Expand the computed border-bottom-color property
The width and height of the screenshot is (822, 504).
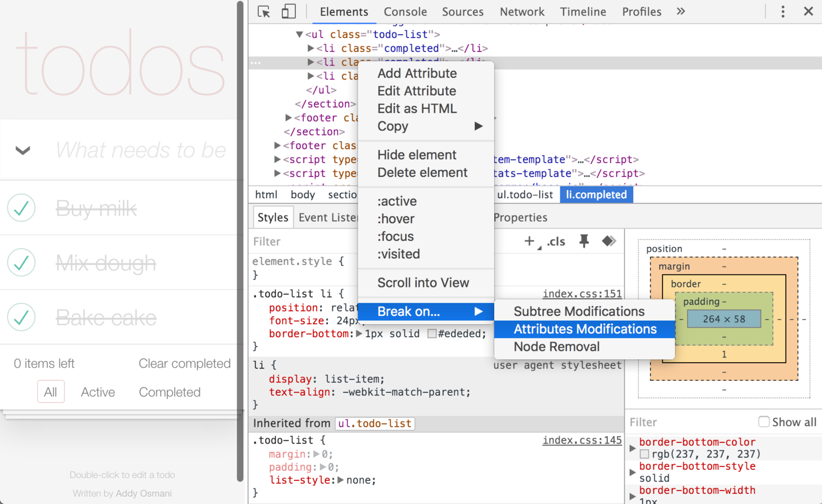coord(633,448)
